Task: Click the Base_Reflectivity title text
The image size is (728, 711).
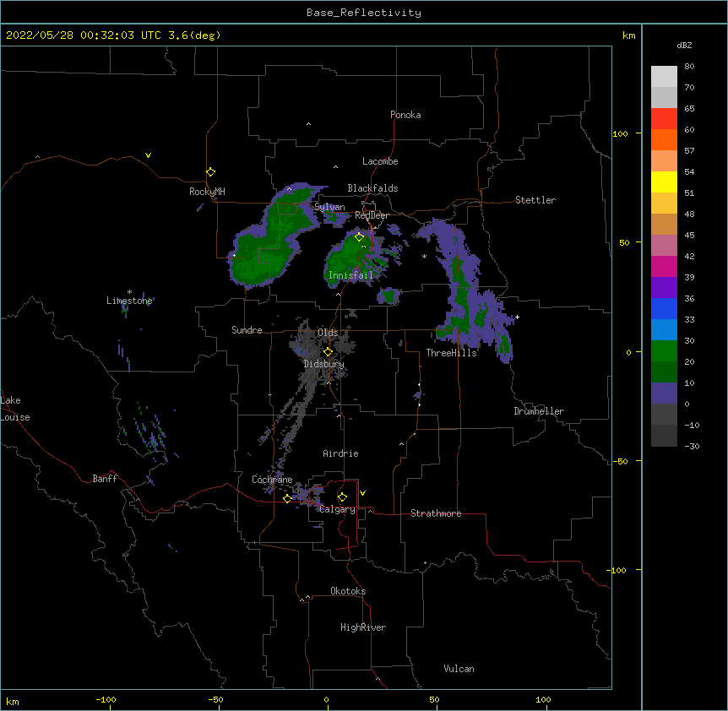Action: pyautogui.click(x=364, y=13)
